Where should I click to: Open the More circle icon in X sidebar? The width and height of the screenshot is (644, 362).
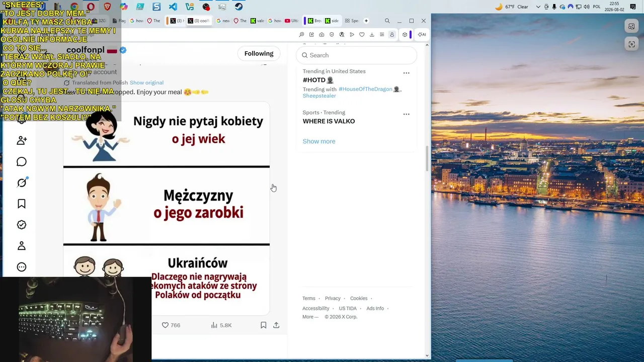click(22, 267)
